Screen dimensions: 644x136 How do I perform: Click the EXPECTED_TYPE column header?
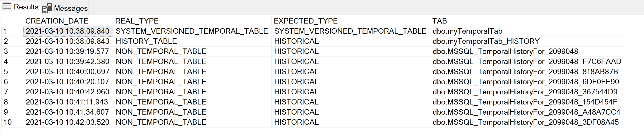tap(305, 21)
